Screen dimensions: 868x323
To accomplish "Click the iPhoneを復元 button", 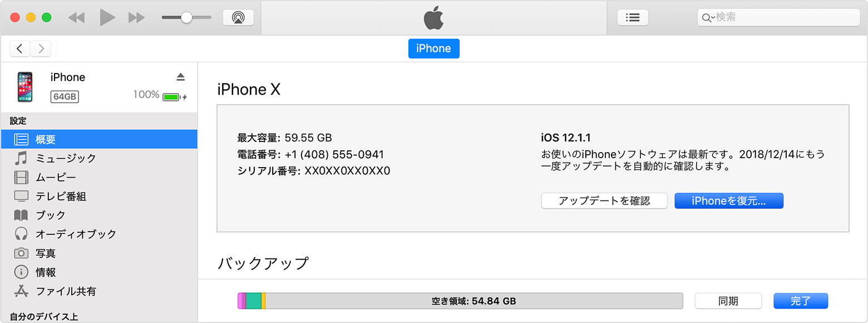I will click(x=728, y=201).
